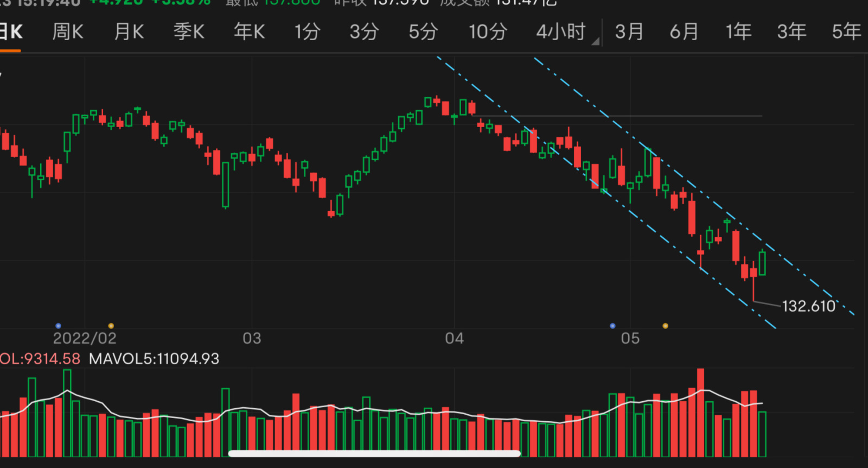868x468 pixels.
Task: Click the 04 month axis label
Action: 454,339
